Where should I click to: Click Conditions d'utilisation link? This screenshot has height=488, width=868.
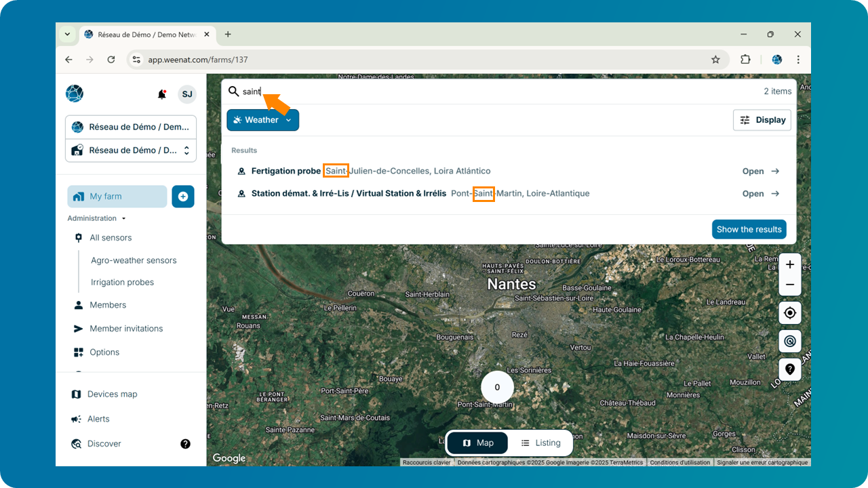680,463
